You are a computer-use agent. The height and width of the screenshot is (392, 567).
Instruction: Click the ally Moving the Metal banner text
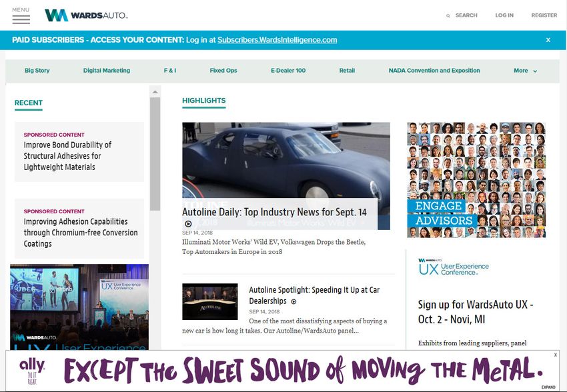click(304, 370)
